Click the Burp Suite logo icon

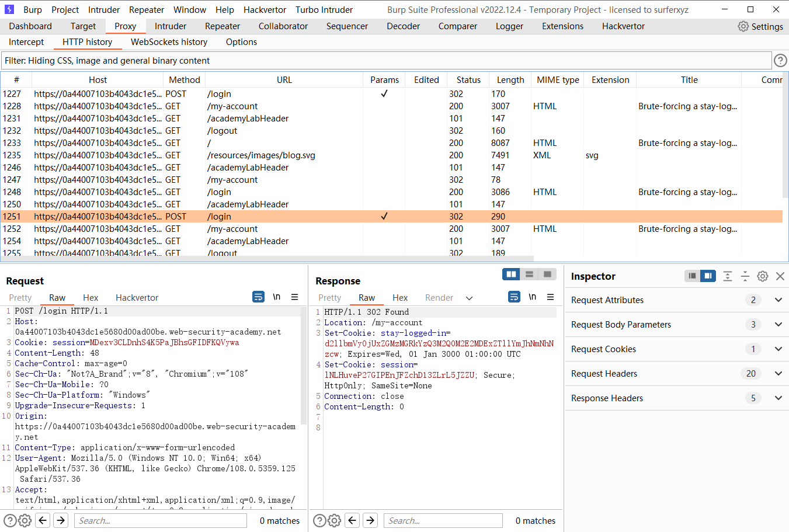tap(9, 9)
